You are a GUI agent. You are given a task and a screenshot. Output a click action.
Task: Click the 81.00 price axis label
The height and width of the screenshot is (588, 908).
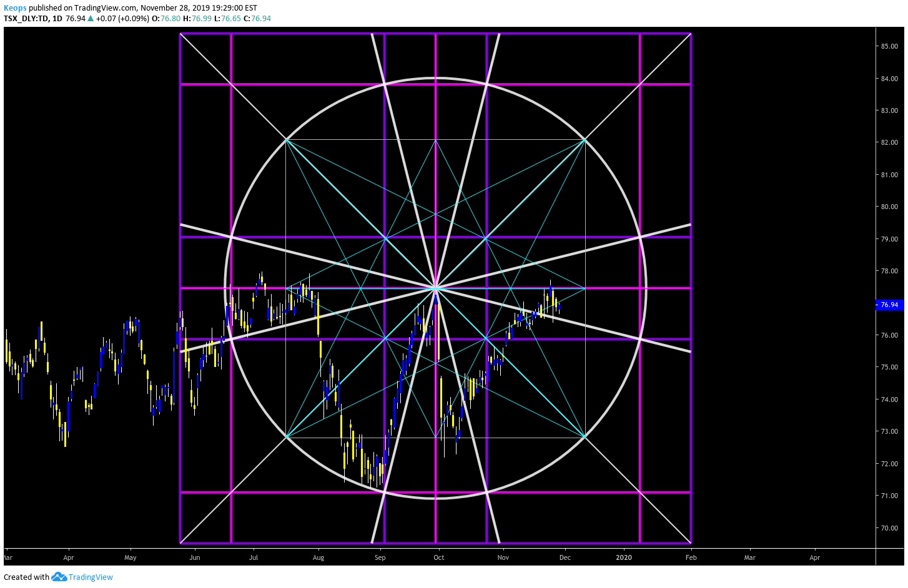pyautogui.click(x=889, y=175)
